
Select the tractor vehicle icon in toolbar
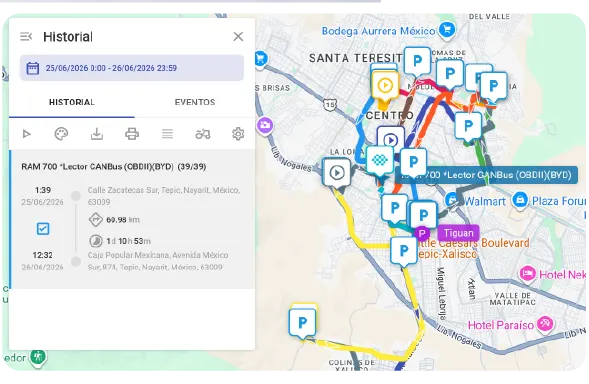(203, 134)
